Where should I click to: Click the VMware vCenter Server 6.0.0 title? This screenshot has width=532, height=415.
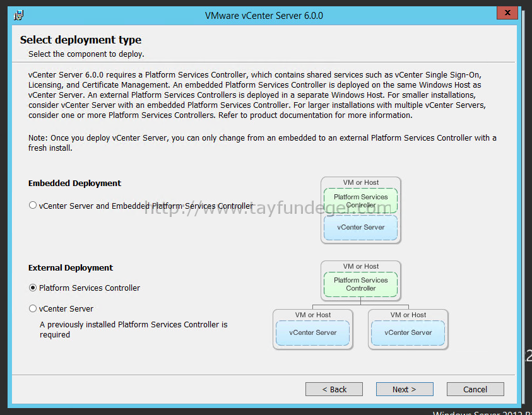point(264,16)
